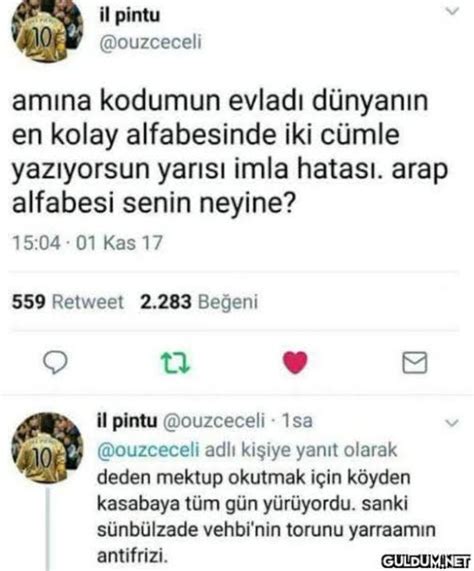Viewport: 474px width, 571px height.
Task: Click the blue @ouzceceli mention in reply
Action: point(148,450)
